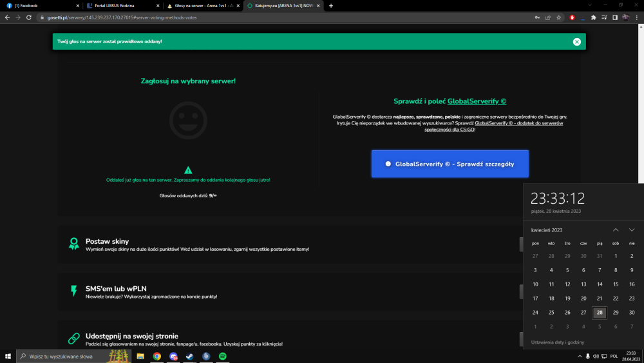Click the piątek, 28 kwietnia 2023 date text
The height and width of the screenshot is (363, 644).
point(556,211)
